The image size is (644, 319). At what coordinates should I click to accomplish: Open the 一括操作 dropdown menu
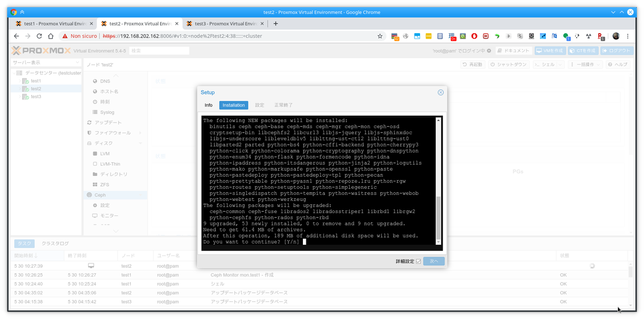point(585,65)
